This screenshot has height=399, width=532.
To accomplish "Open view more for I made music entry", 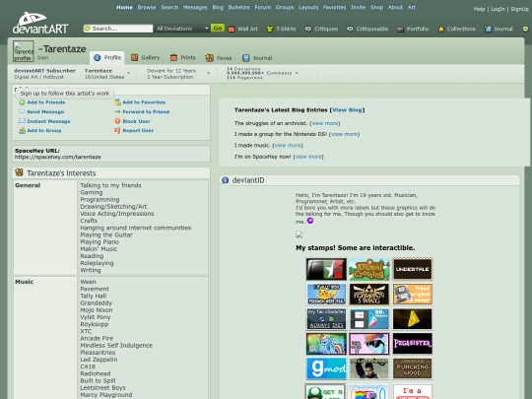I will pos(288,145).
